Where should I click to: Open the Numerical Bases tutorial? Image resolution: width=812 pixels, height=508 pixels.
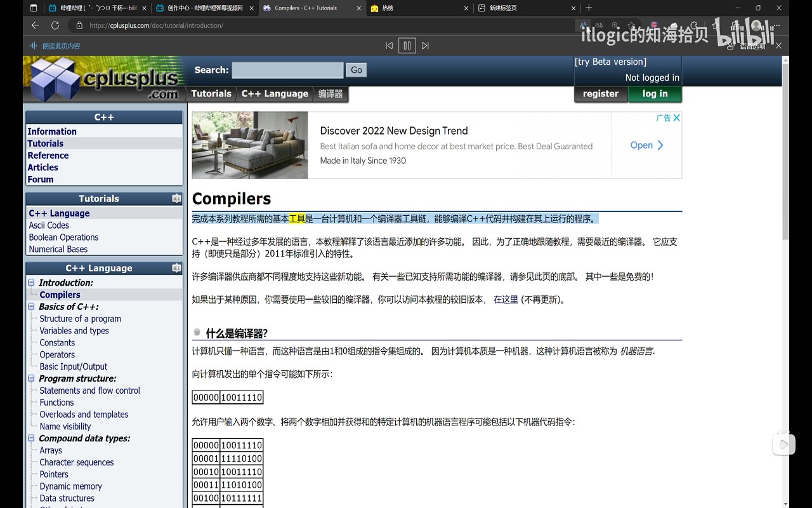tap(58, 250)
